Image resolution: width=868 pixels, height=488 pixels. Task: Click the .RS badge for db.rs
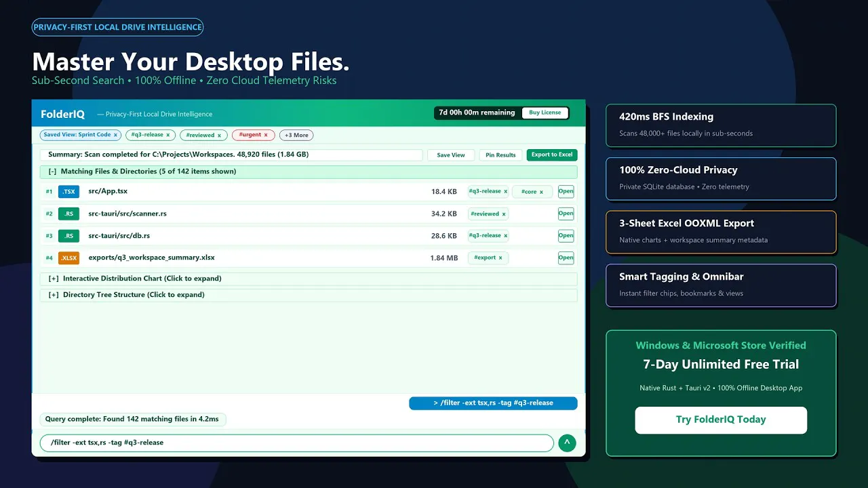[x=68, y=236]
